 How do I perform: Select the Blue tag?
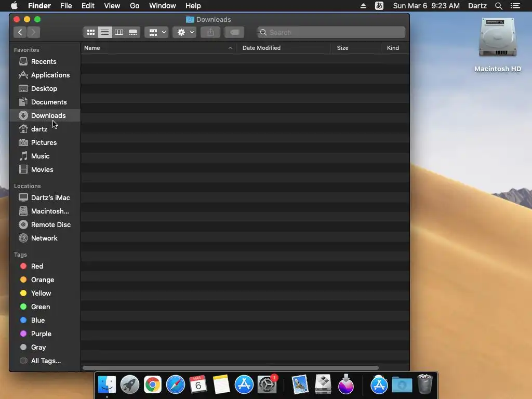pos(45,320)
